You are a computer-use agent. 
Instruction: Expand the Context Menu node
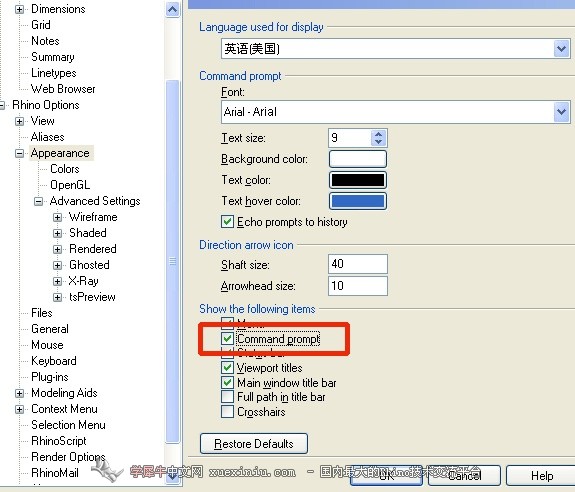(x=19, y=409)
